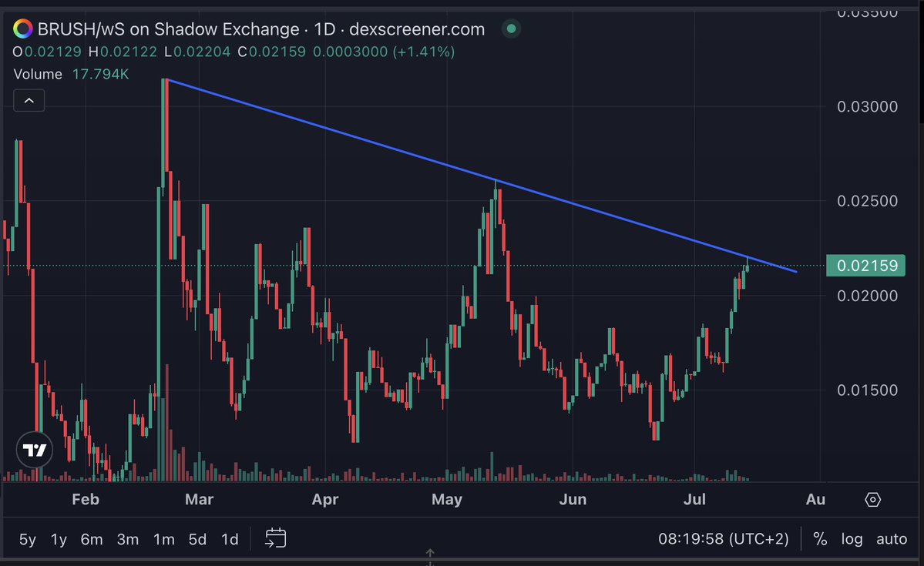Click the 0.02000 price axis label
Viewport: 924px width, 566px height.
coord(868,296)
